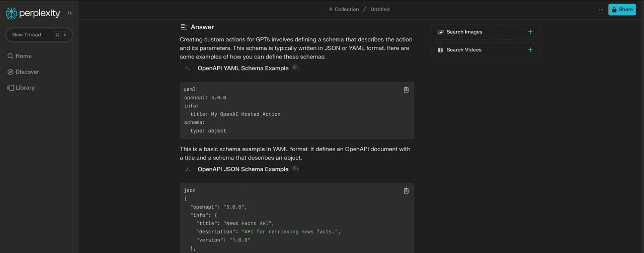Start a New Thread
The width and height of the screenshot is (644, 253).
27,35
